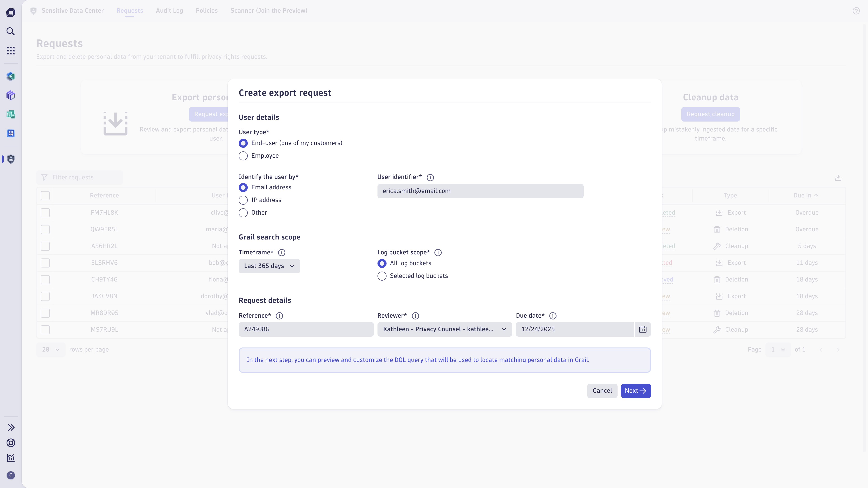This screenshot has width=868, height=488.
Task: Select the Employee user type radio button
Action: tap(243, 156)
